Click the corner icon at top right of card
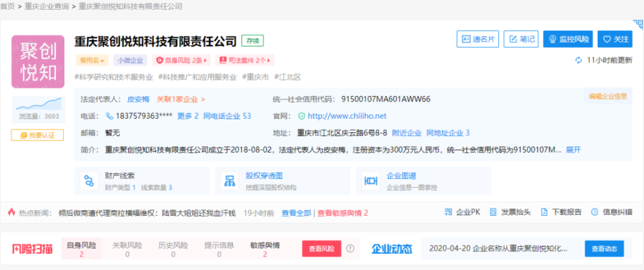644x270 pixels. point(639,24)
